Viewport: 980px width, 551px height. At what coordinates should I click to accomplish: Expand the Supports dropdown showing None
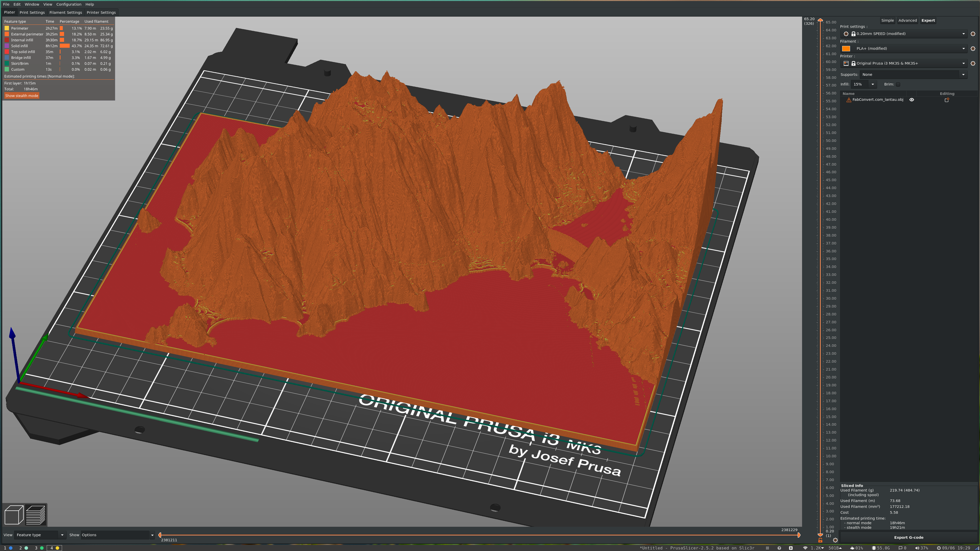pos(914,75)
